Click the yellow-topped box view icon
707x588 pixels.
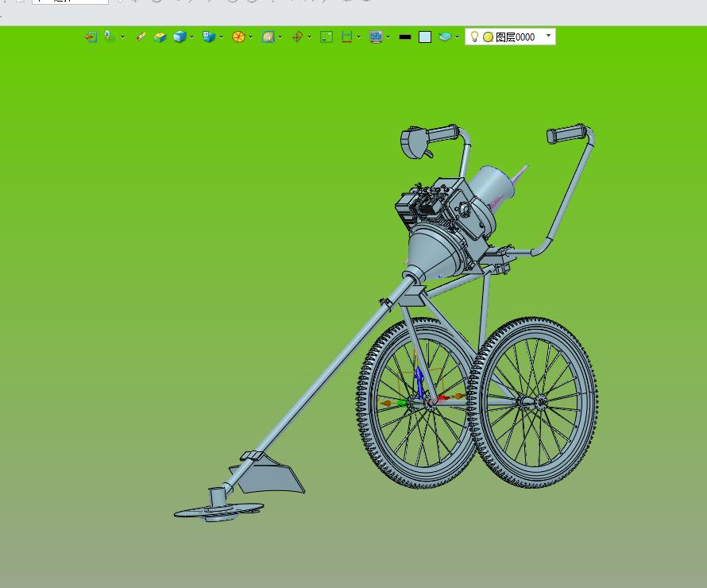pos(160,37)
